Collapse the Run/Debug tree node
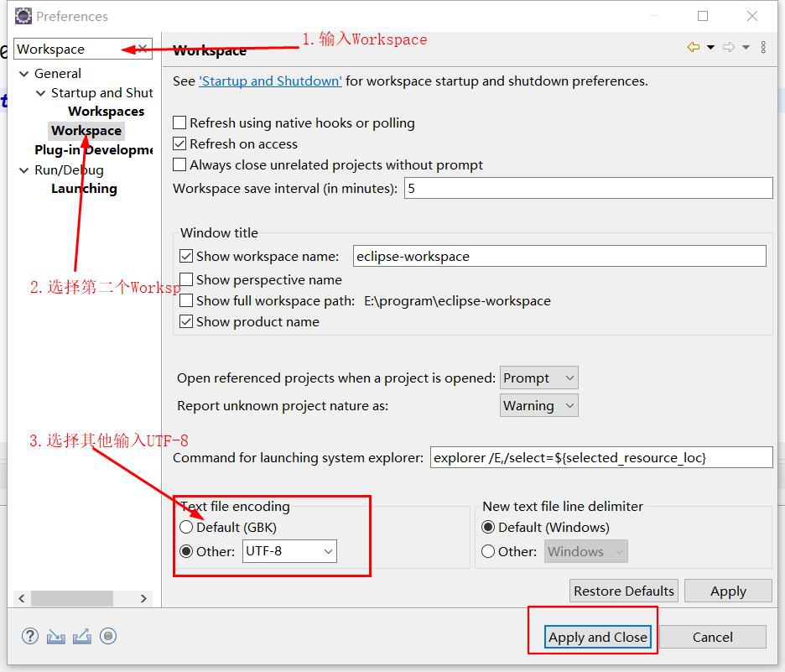The width and height of the screenshot is (785, 672). point(23,170)
